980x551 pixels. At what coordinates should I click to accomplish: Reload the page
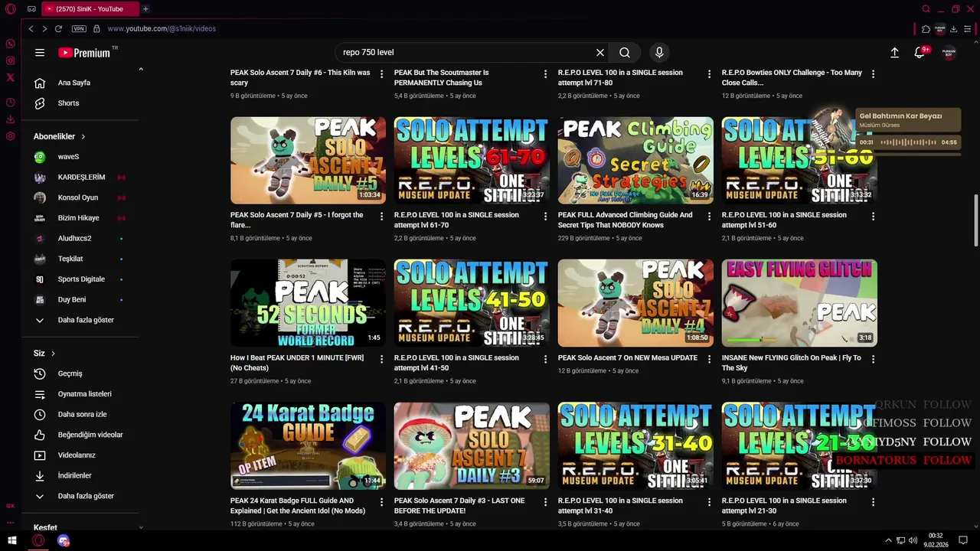(58, 28)
